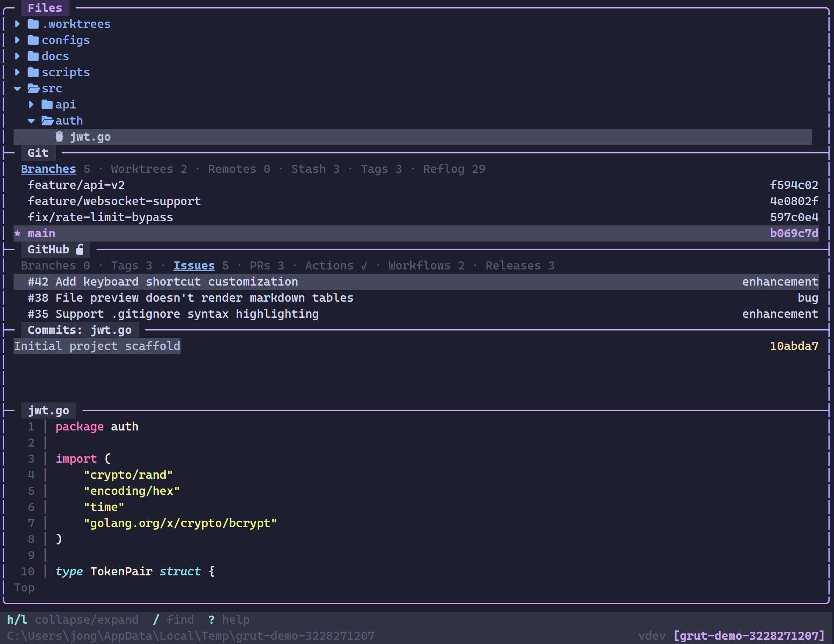
Task: Click the Files panel title
Action: (45, 8)
